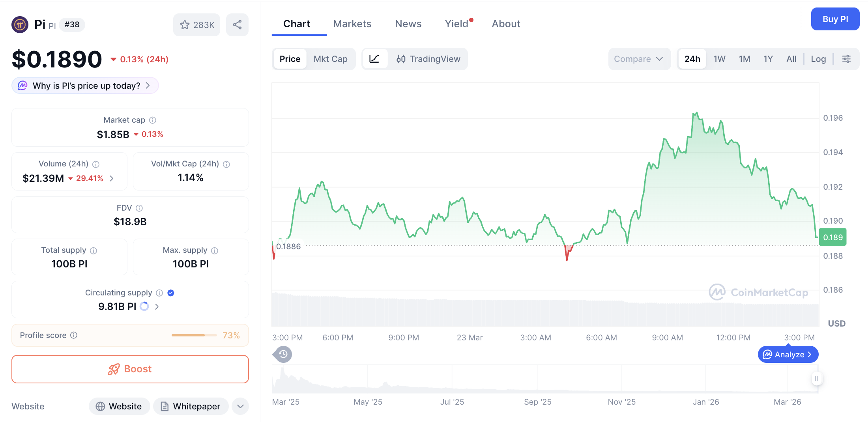Open the Markets tab

[352, 24]
